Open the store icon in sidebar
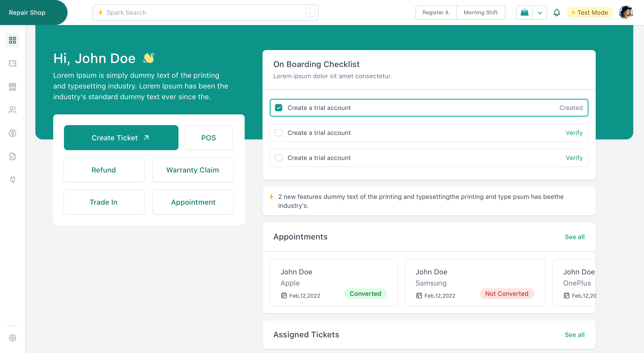 [x=13, y=87]
